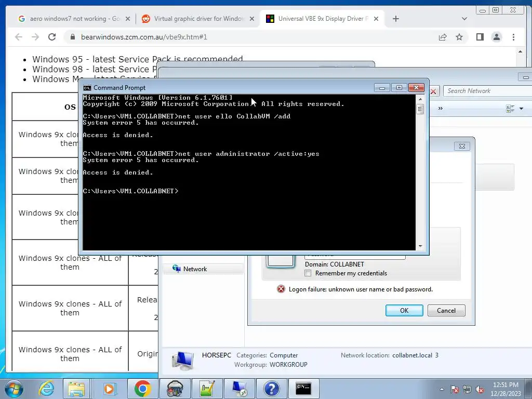Image resolution: width=532 pixels, height=399 pixels.
Task: Open Chrome tab search chevron
Action: (464, 19)
